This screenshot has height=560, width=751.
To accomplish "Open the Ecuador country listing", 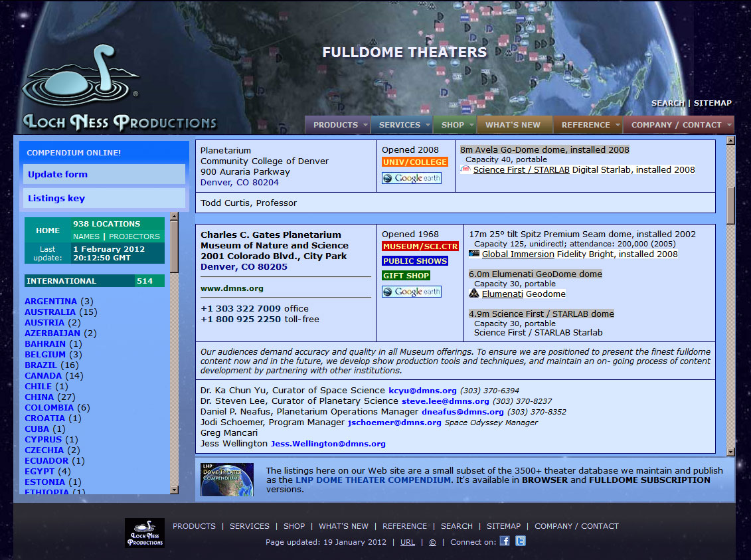I will [46, 460].
